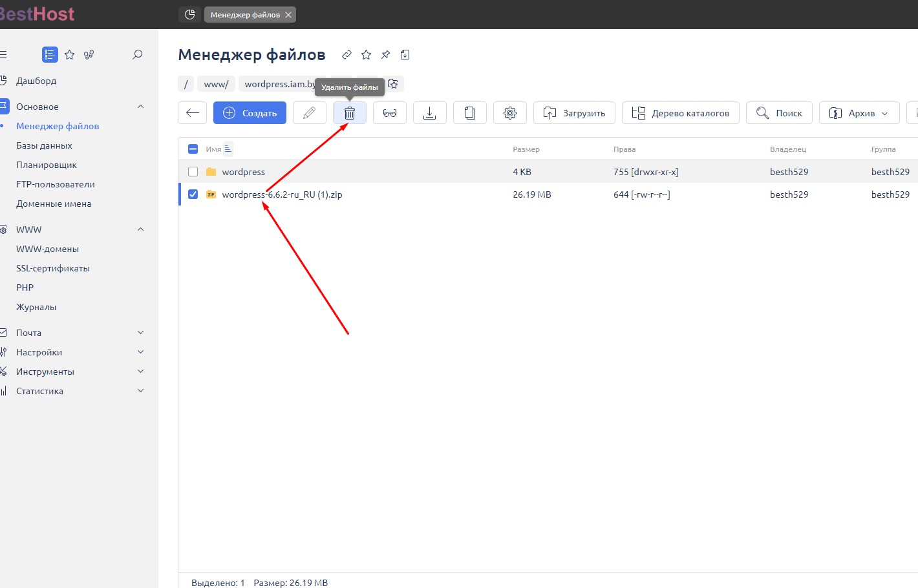Uncheck the wordpress-6.6.2-ru_RU zip file checkbox

coord(193,194)
